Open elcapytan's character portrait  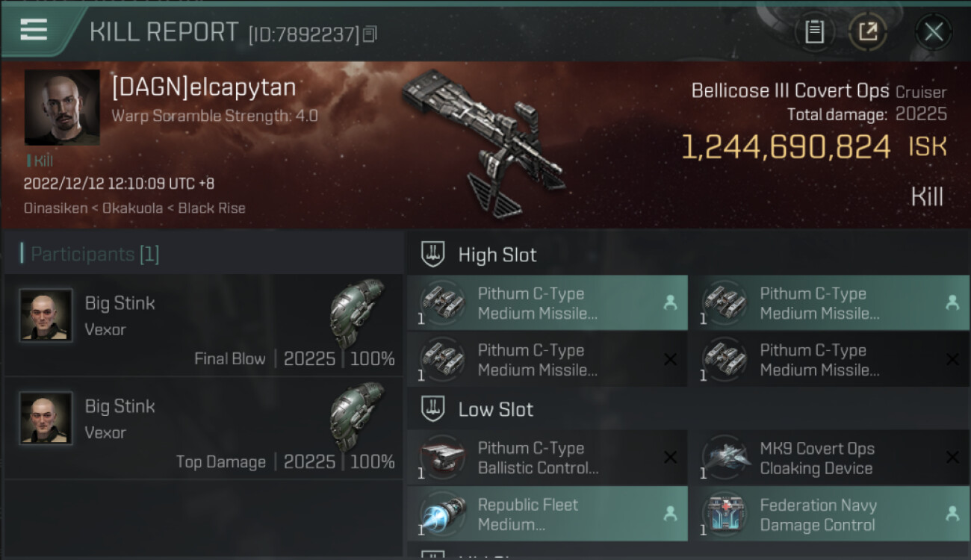coord(62,108)
